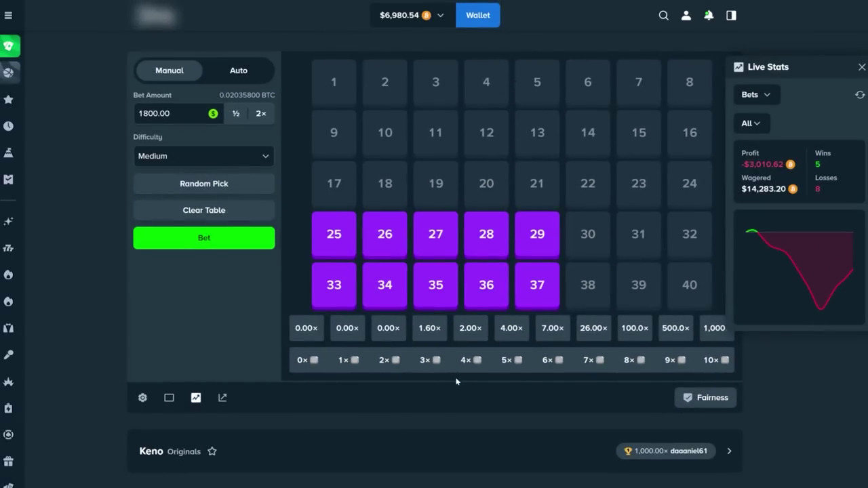Open game settings gear icon
This screenshot has width=868, height=488.
[x=142, y=398]
